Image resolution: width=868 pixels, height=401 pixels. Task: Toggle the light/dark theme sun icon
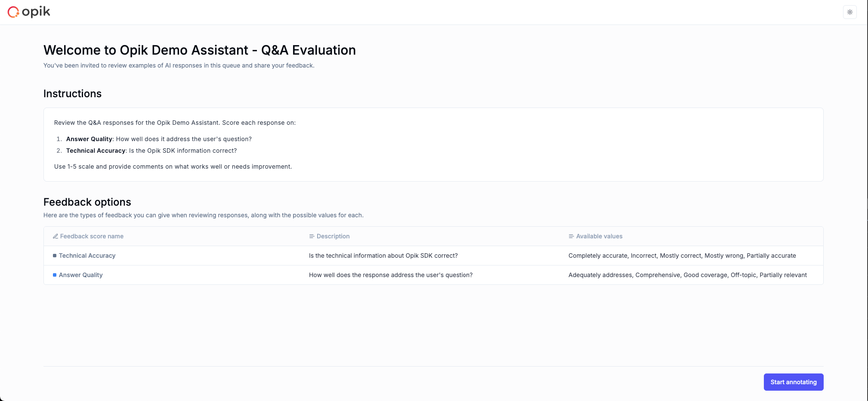(x=849, y=12)
